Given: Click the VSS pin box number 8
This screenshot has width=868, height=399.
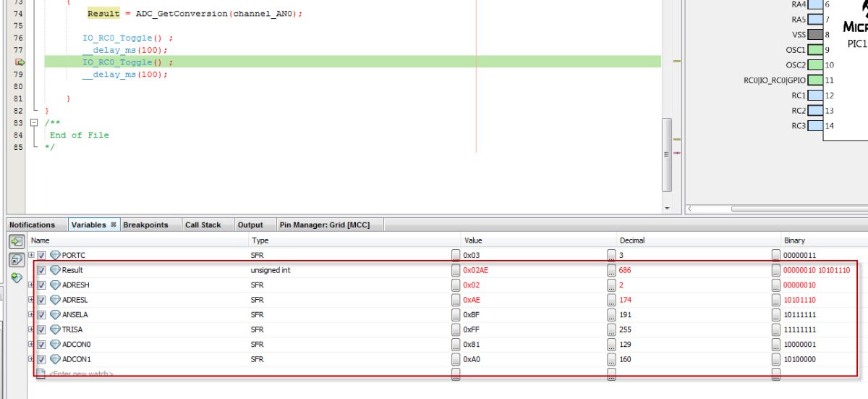Looking at the screenshot, I should click(815, 35).
